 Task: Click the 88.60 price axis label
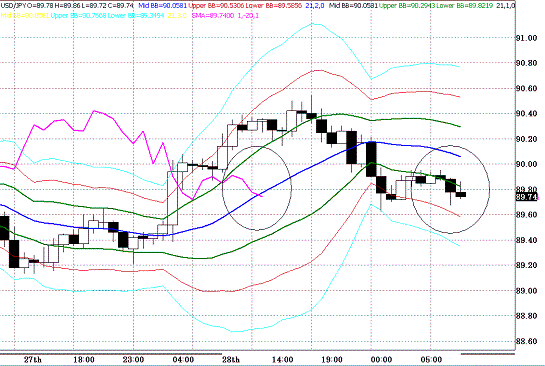[x=527, y=341]
